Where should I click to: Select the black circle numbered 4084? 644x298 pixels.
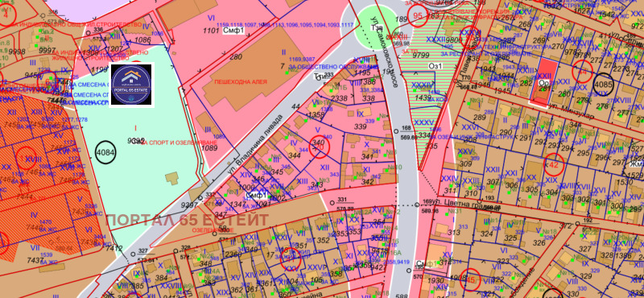coord(105,152)
